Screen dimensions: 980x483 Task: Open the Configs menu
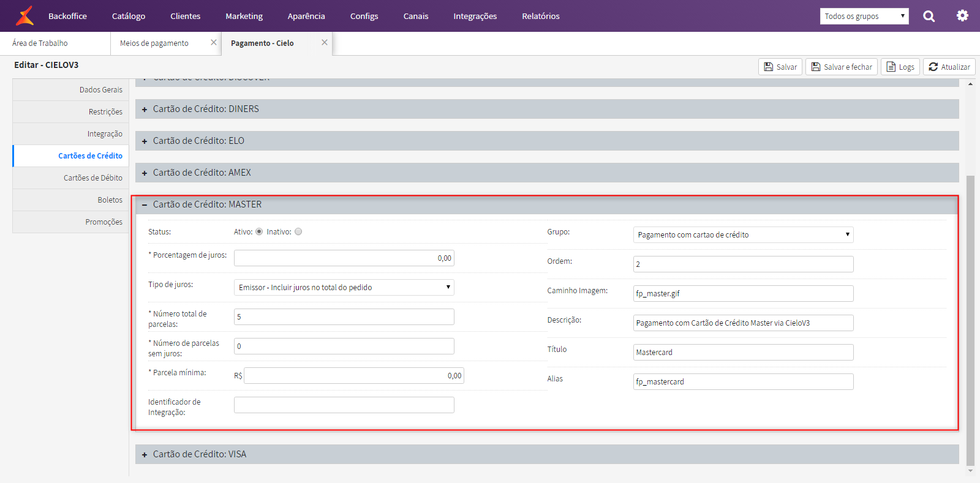(364, 16)
